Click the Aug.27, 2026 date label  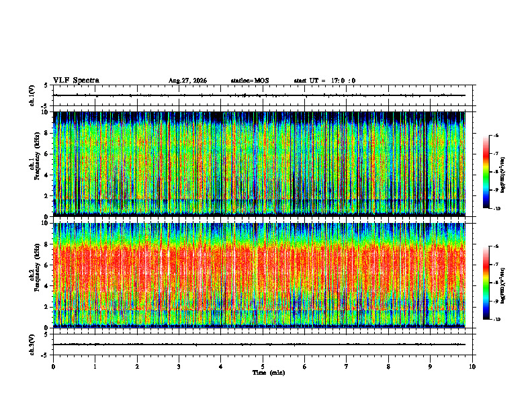pyautogui.click(x=187, y=81)
